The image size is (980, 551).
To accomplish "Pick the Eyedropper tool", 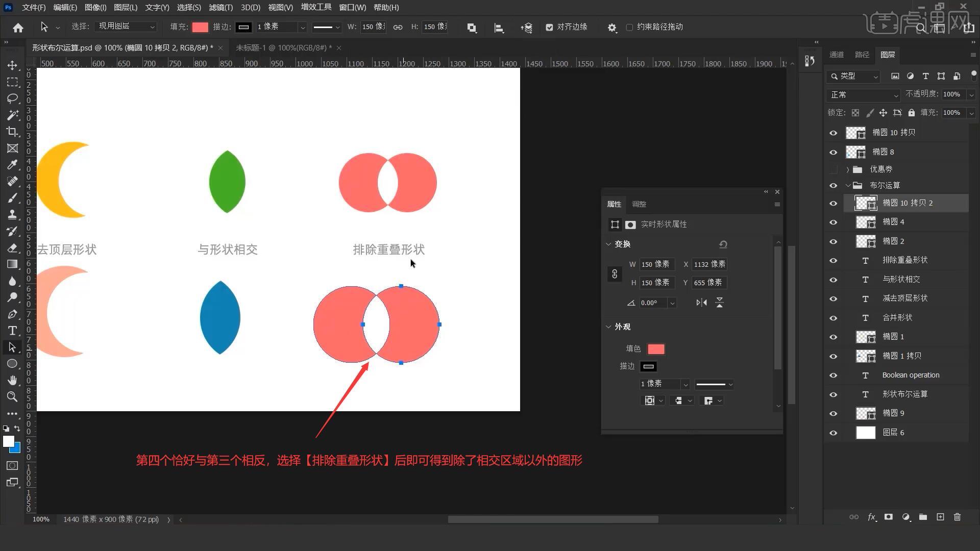I will point(12,165).
